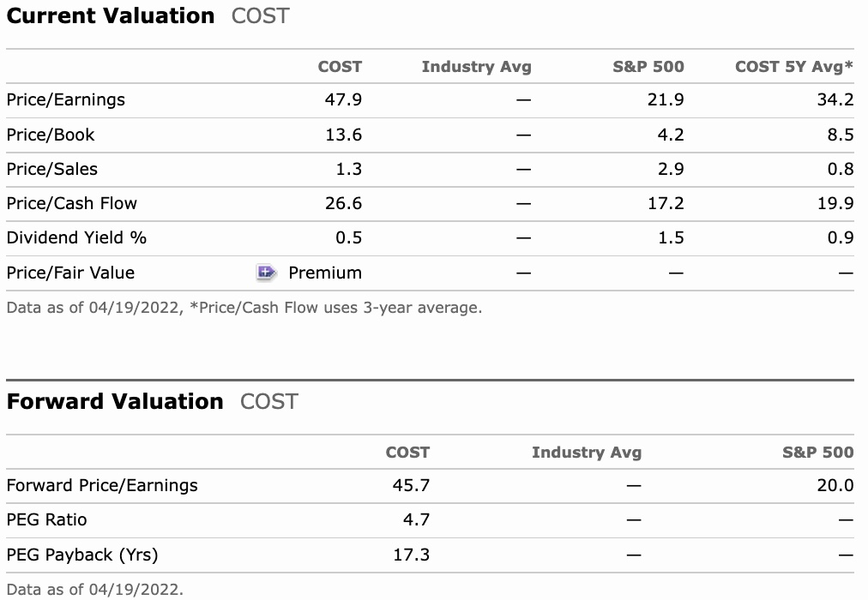868x600 pixels.
Task: Select the Current Valuation S&P 500 header
Action: pyautogui.click(x=648, y=66)
